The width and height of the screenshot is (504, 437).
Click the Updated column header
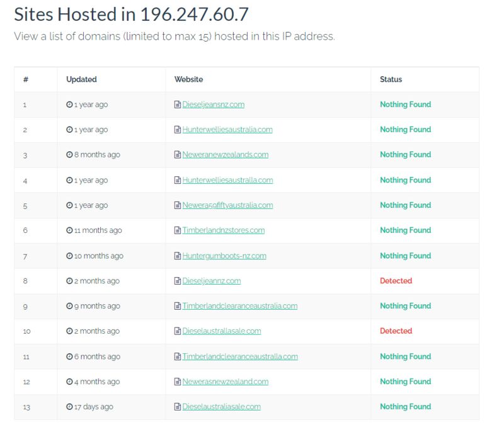point(81,79)
